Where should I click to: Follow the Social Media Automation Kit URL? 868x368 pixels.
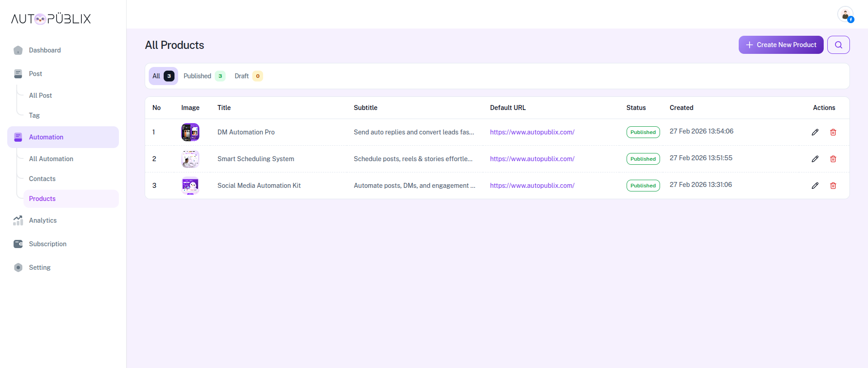532,186
